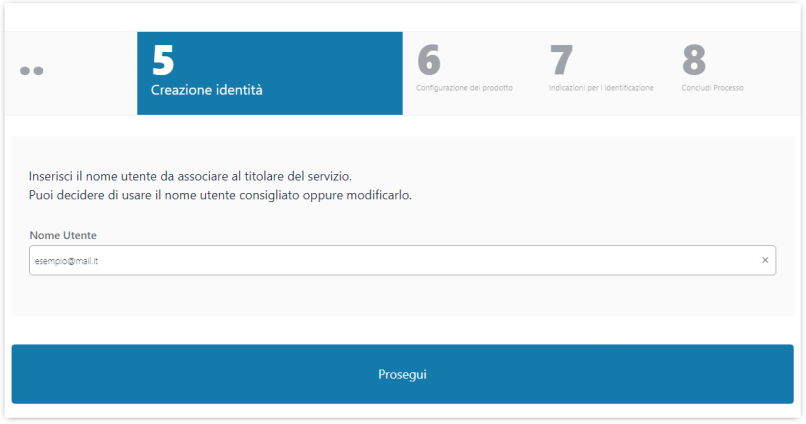This screenshot has height=424, width=806.
Task: Click the large number 8 step marker
Action: (x=694, y=61)
